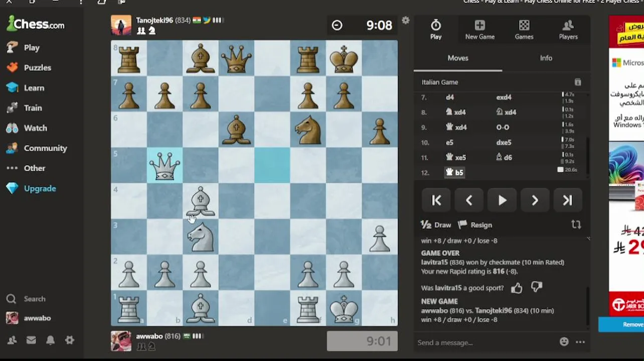Switch to the New Game tab
Image resolution: width=644 pixels, height=361 pixels.
[479, 30]
